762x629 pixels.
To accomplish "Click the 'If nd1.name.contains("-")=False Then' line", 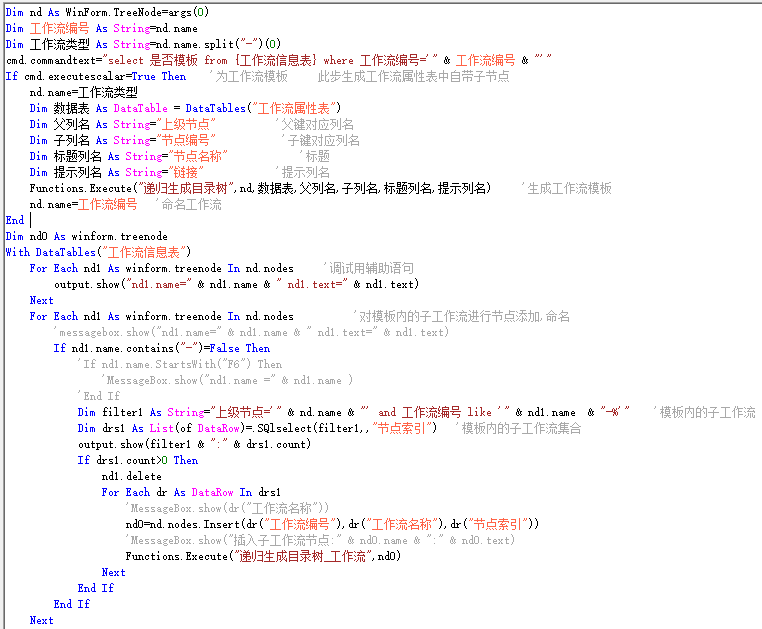I will pos(162,349).
